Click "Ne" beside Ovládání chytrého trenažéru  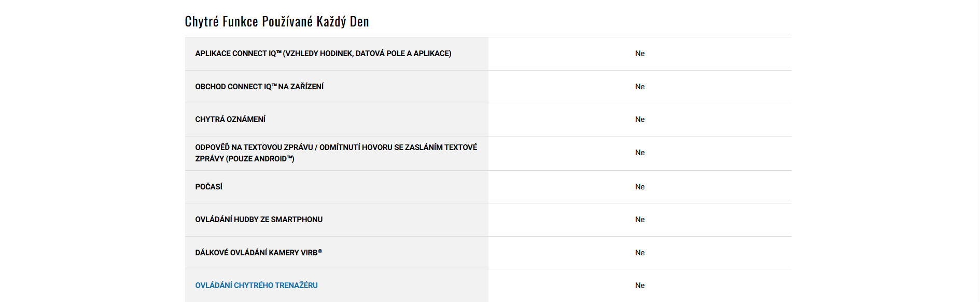point(640,285)
